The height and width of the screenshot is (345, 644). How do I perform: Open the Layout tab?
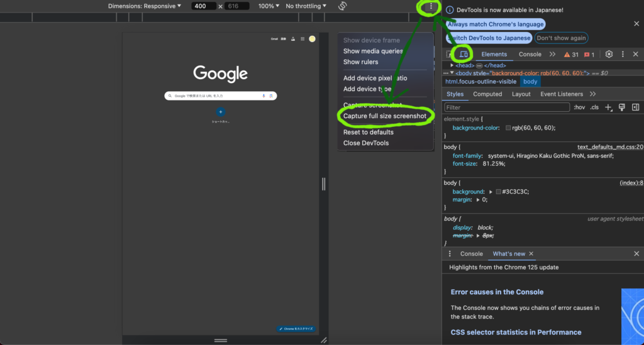(521, 94)
